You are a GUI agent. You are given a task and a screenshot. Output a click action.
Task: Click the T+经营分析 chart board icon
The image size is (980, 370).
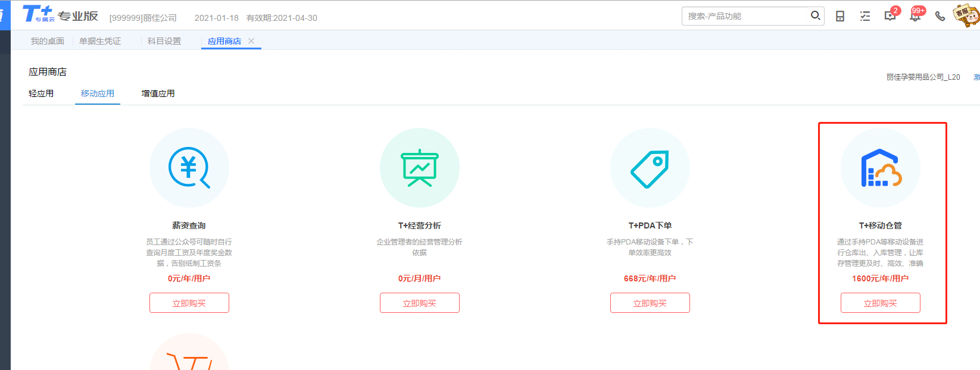click(x=420, y=168)
